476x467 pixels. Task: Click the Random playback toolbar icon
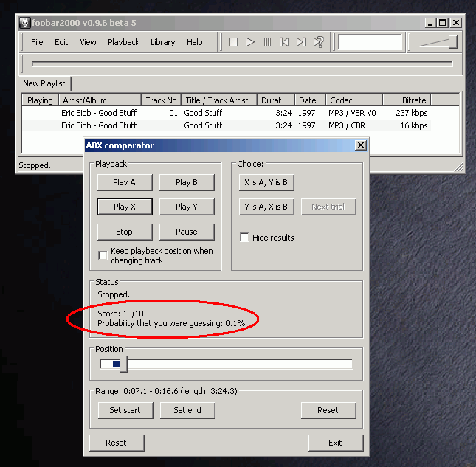click(x=319, y=42)
